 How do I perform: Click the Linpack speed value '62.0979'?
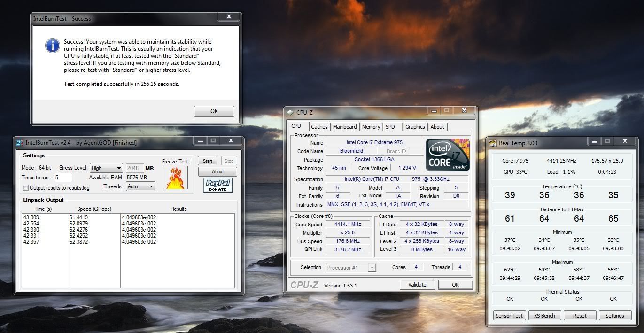78,224
